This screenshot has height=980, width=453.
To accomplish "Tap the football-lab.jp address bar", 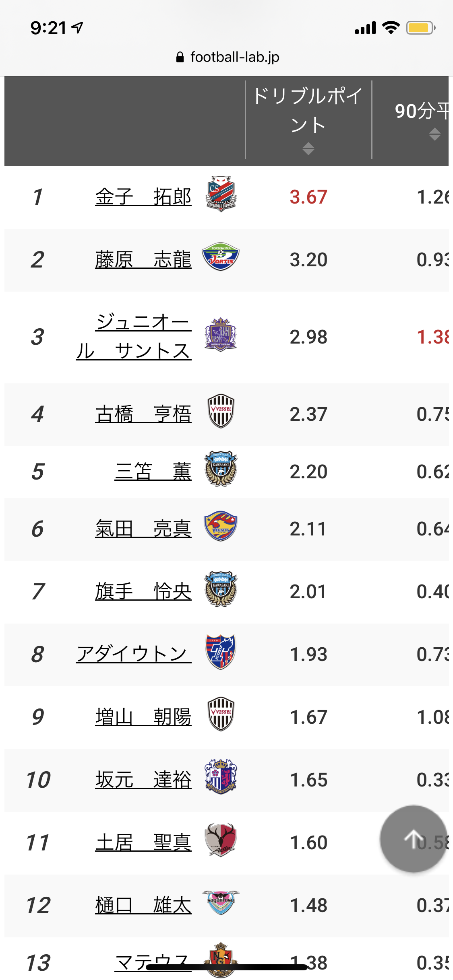I will [227, 57].
